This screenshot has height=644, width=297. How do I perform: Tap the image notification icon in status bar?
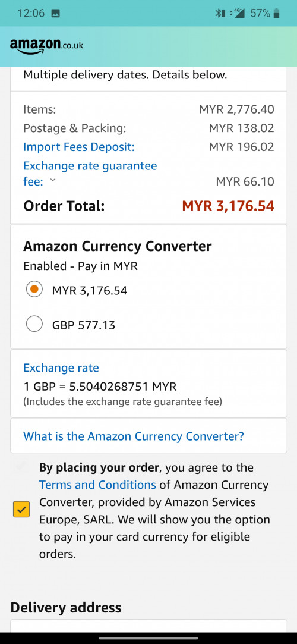(x=55, y=14)
